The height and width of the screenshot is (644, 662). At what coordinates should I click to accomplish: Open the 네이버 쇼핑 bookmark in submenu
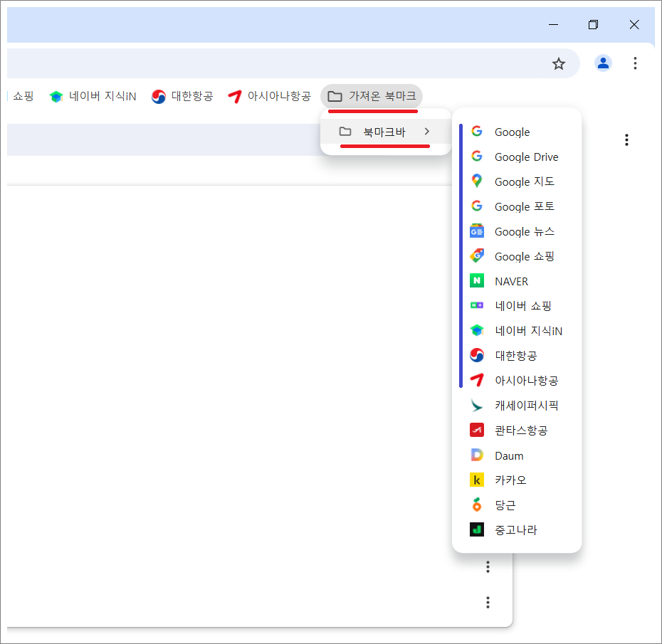tap(517, 306)
